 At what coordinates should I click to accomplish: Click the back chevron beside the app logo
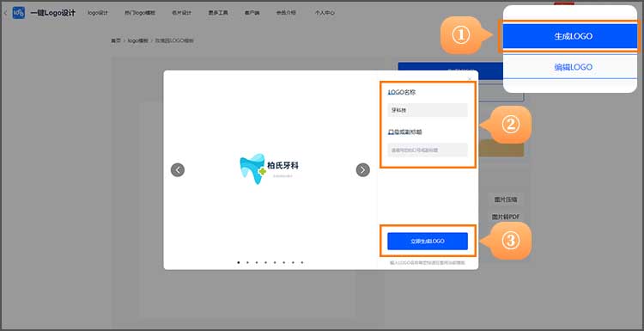pos(5,13)
